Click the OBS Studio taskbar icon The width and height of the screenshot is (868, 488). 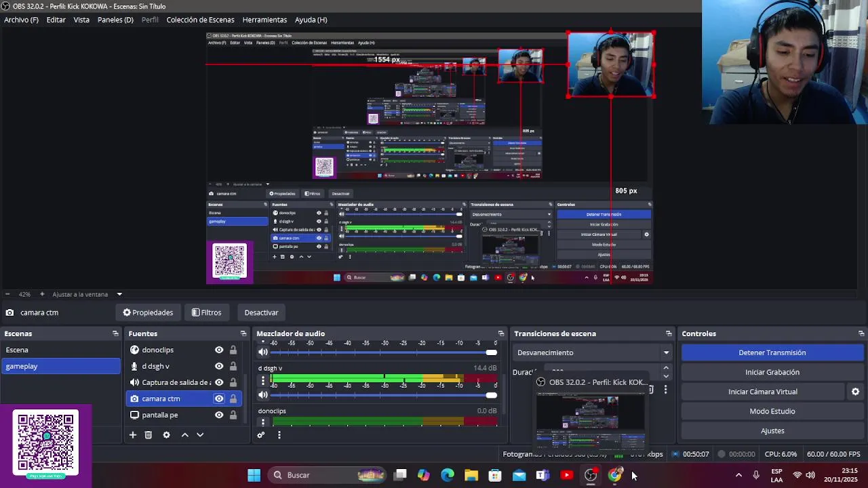point(591,475)
